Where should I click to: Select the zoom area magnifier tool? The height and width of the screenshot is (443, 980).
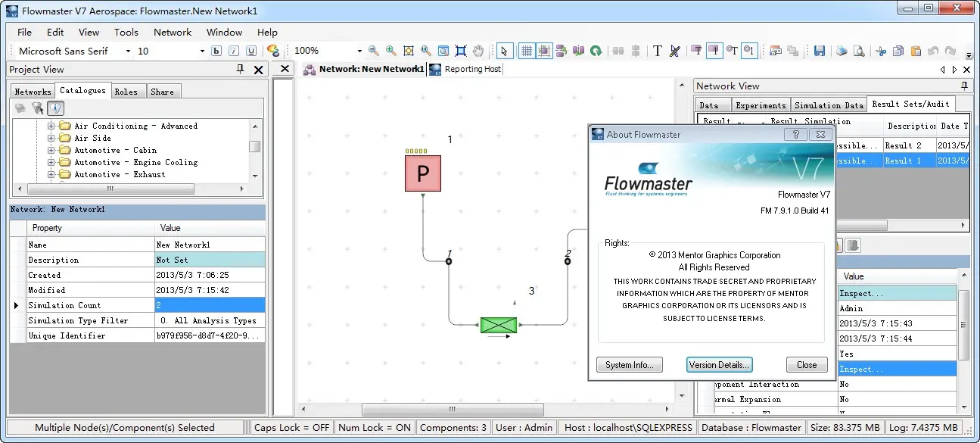pos(426,51)
